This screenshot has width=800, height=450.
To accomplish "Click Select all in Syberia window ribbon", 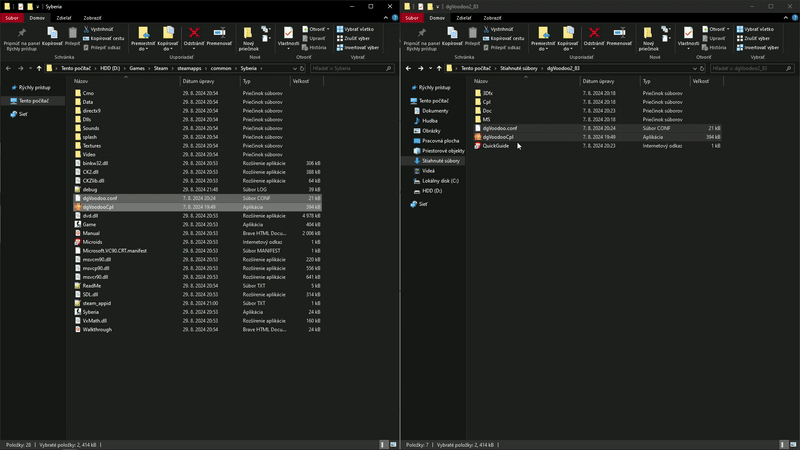I will tap(355, 29).
